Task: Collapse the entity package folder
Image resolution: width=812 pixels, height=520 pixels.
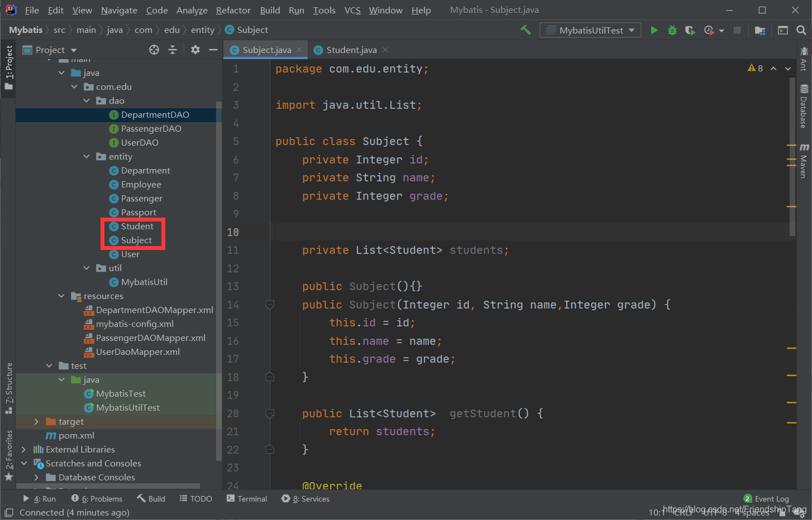Action: tap(87, 156)
